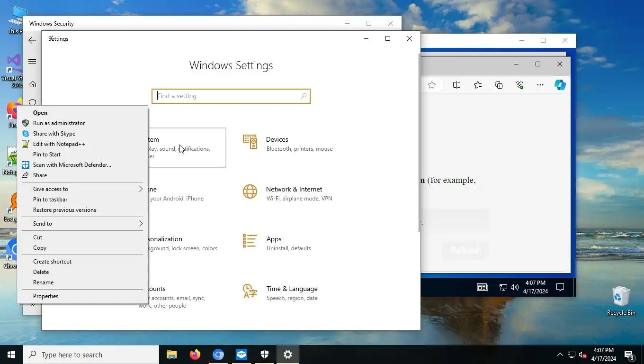Choose Delete from context menu
644x364 pixels.
tap(82, 272)
